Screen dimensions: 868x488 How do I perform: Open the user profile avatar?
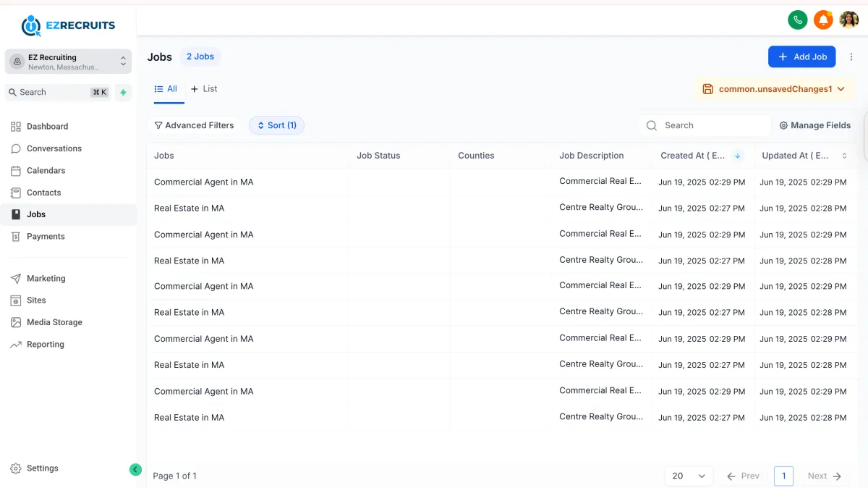point(849,20)
